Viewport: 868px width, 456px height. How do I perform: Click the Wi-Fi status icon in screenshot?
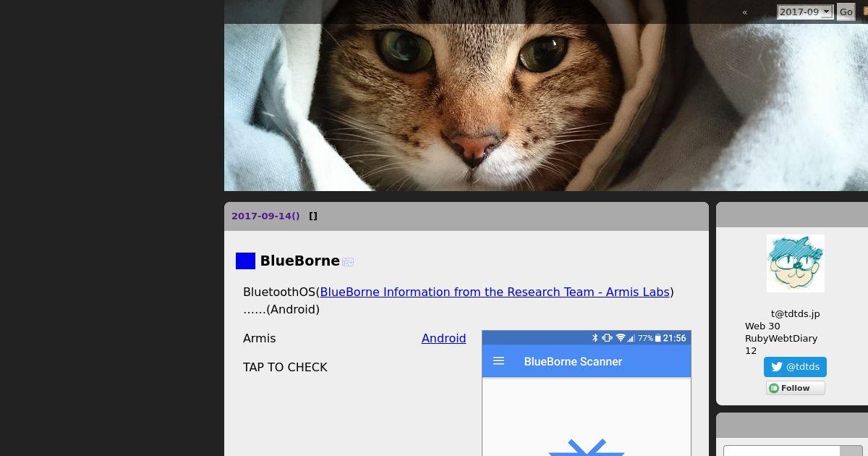(620, 338)
